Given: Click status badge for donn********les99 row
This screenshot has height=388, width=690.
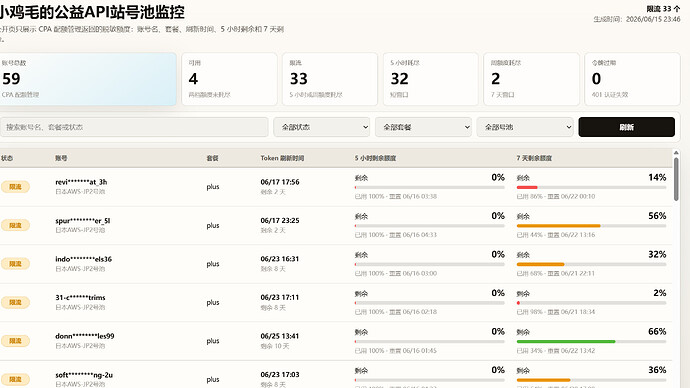Looking at the screenshot, I should click(15, 341).
